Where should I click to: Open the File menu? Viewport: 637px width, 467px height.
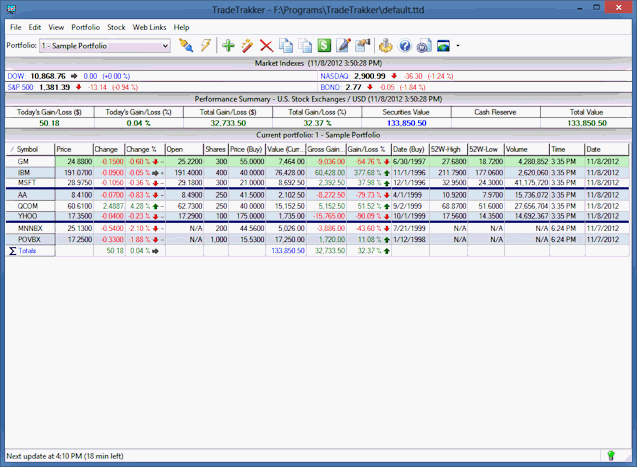(x=15, y=27)
